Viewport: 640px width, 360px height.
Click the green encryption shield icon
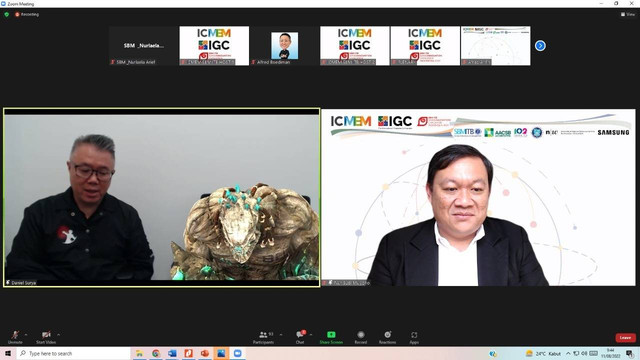click(x=7, y=14)
